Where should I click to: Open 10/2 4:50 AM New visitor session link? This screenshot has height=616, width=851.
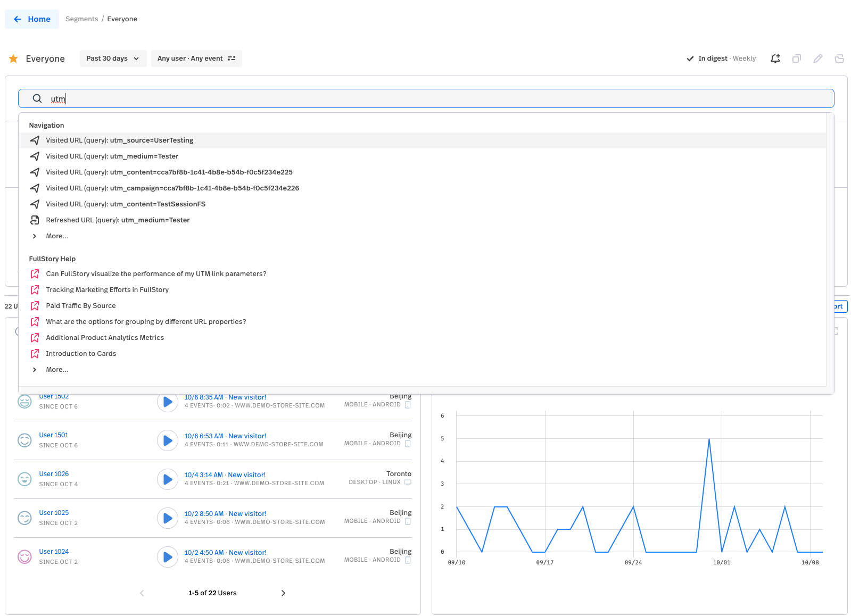(225, 553)
